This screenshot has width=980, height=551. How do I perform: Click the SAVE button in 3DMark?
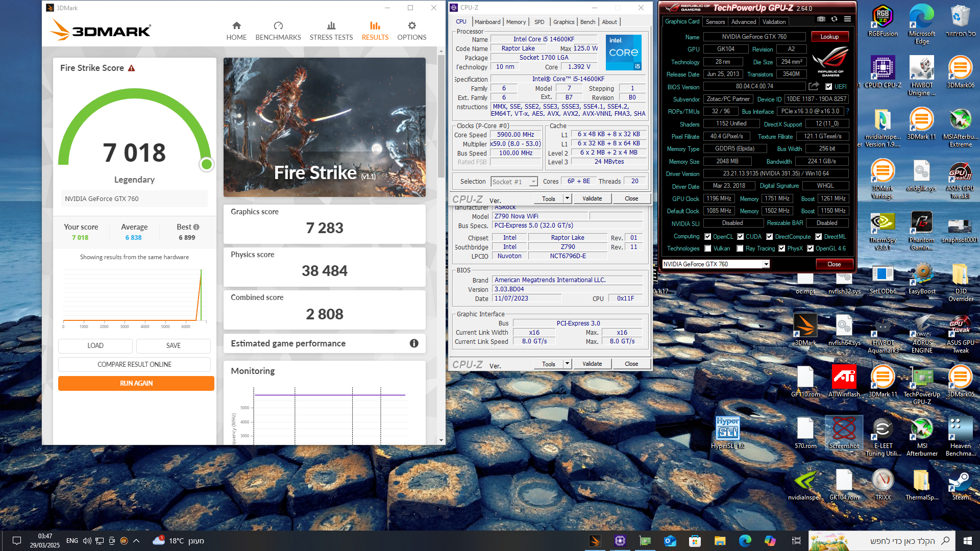coord(174,345)
